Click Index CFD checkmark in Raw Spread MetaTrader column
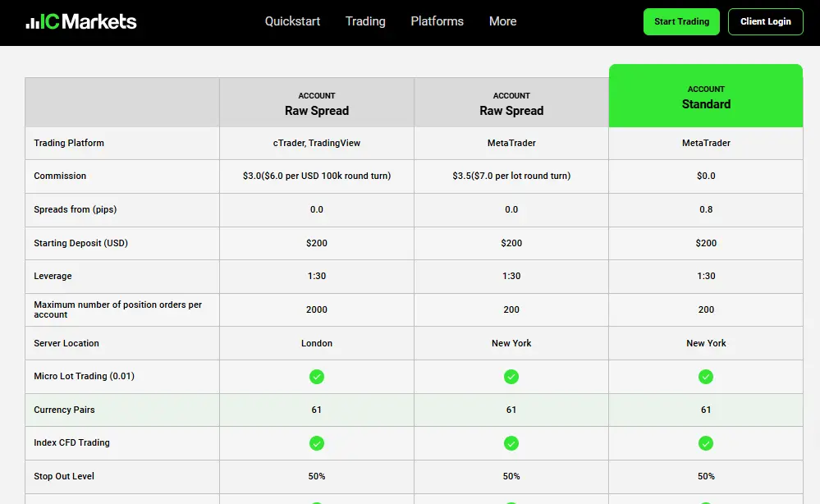Viewport: 820px width, 504px height. [x=511, y=443]
